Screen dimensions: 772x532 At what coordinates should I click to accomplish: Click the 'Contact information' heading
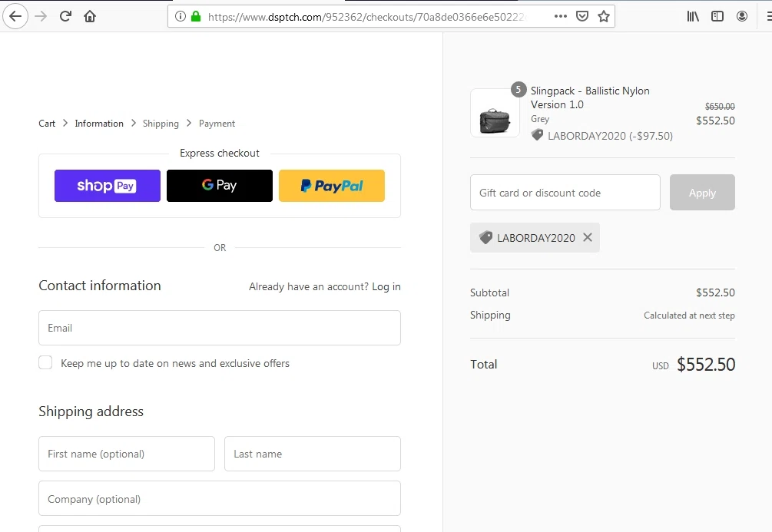tap(100, 286)
